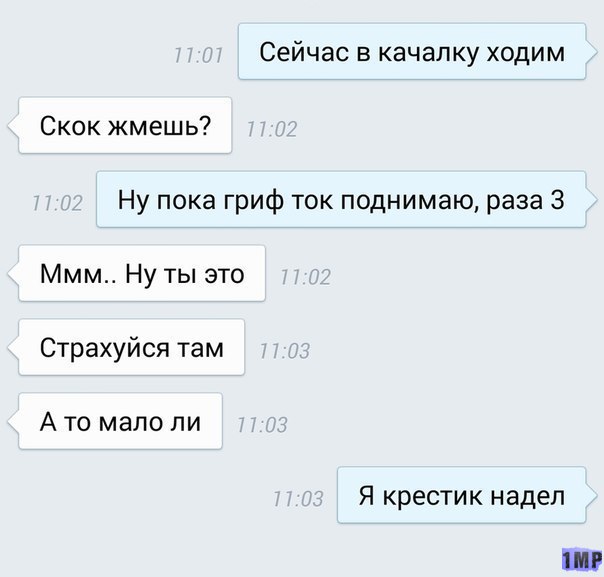
Task: Select the "Ммм.. Ну ты это" bubble
Action: pos(142,273)
